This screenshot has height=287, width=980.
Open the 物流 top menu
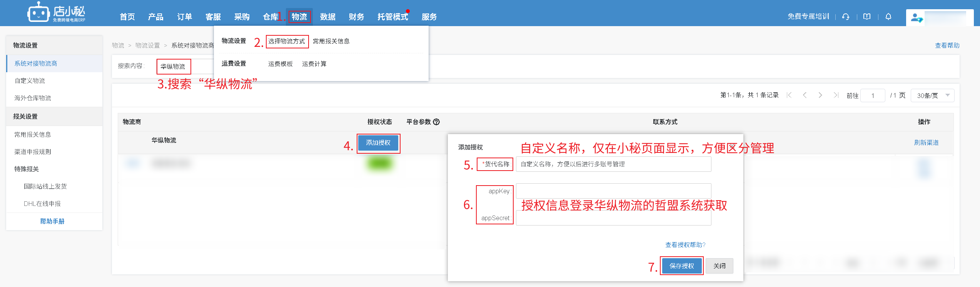(x=299, y=17)
